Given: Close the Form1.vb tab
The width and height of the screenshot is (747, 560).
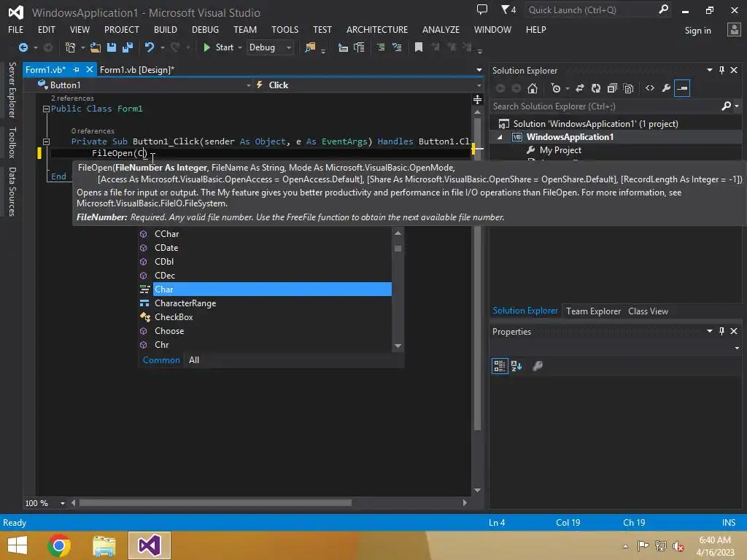Looking at the screenshot, I should coord(89,69).
